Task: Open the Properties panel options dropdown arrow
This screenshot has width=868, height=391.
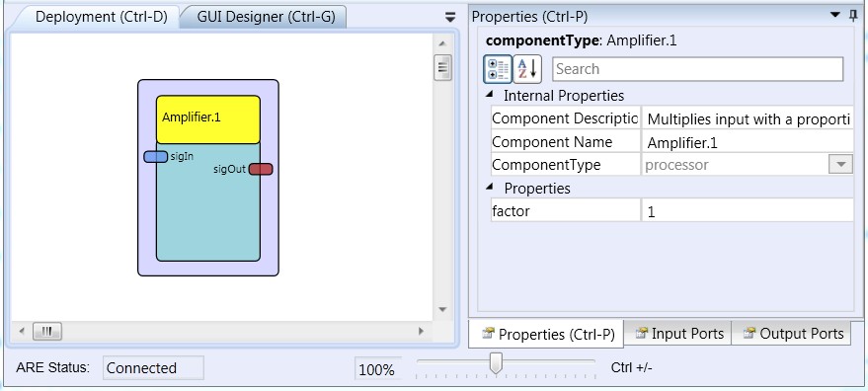Action: [835, 16]
